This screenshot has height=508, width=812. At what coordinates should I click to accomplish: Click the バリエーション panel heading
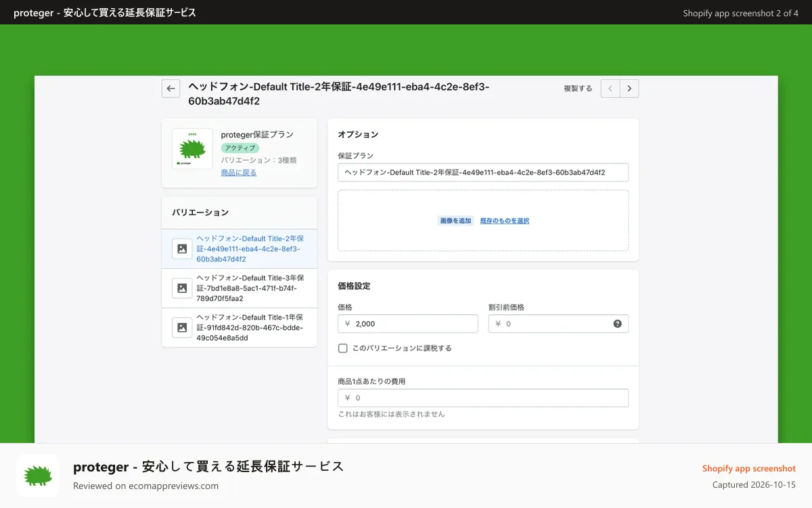pos(200,212)
